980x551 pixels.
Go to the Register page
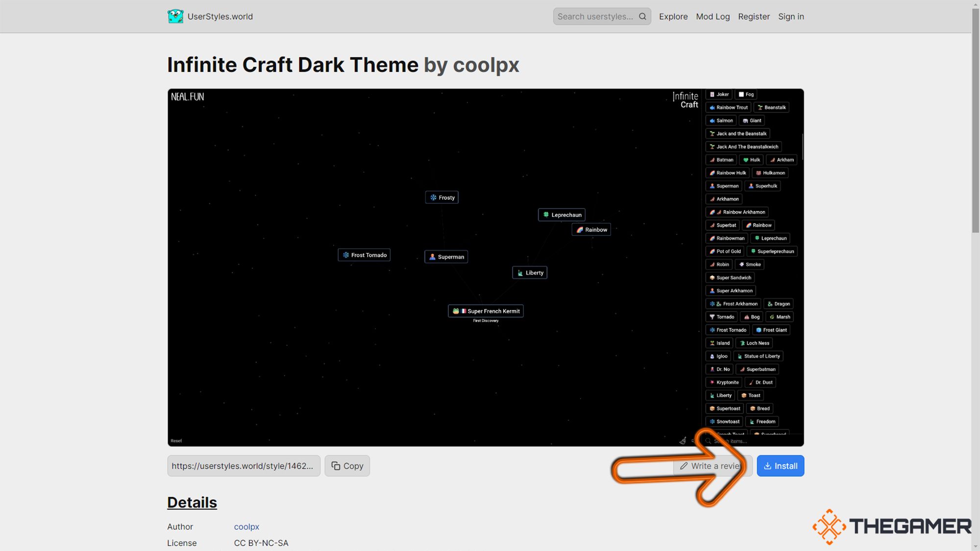[x=754, y=16]
